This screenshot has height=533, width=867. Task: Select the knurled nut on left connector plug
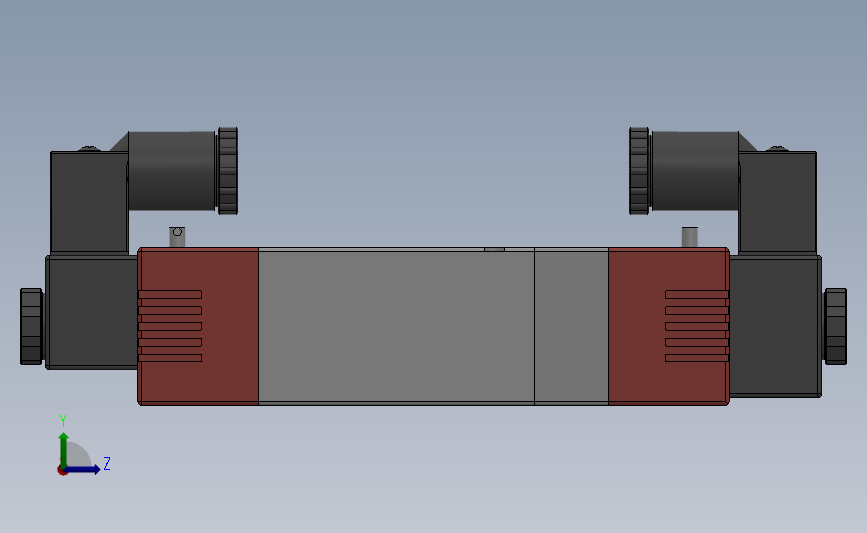(x=227, y=171)
